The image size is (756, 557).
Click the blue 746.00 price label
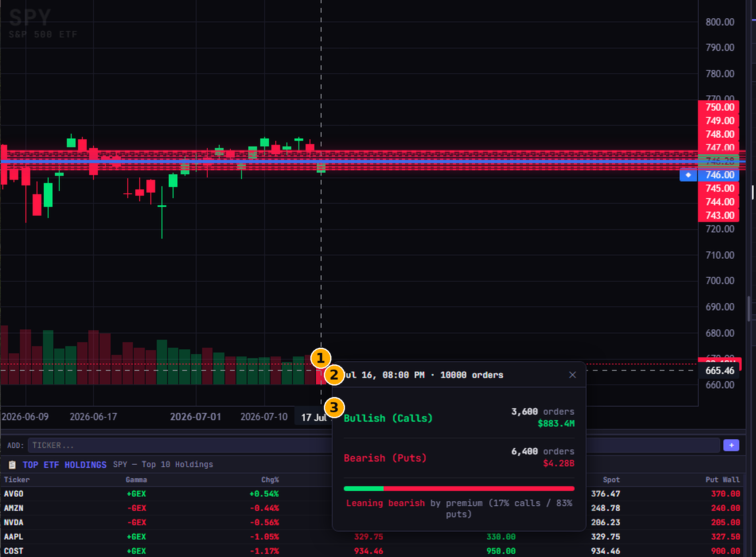click(719, 175)
